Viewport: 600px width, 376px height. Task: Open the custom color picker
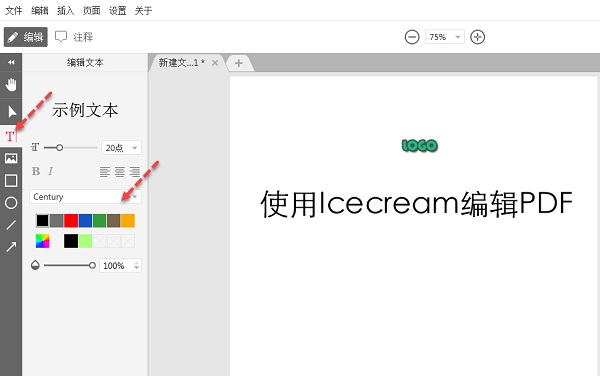pos(42,241)
